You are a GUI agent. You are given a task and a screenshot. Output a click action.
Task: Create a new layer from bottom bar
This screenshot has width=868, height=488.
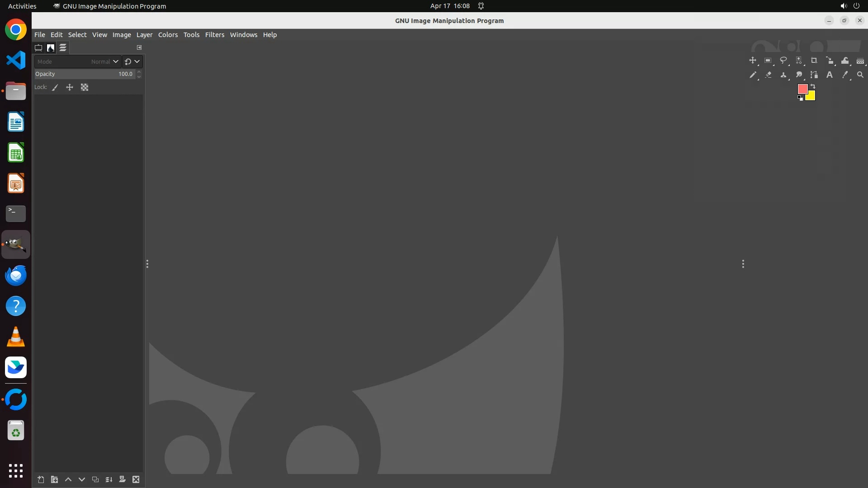(x=41, y=479)
